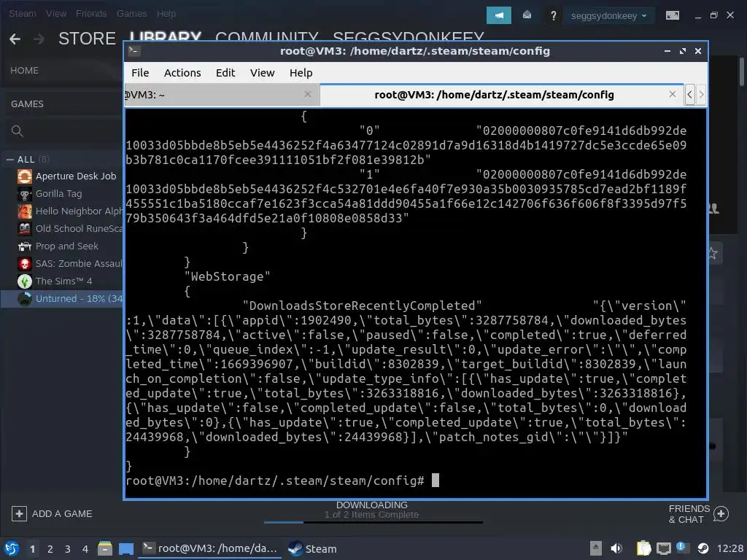
Task: Click the Steam system tray icon
Action: tap(703, 548)
